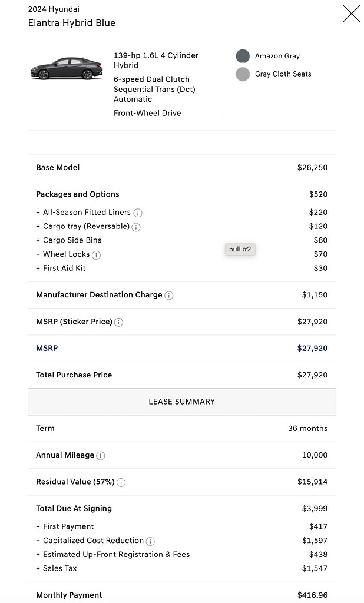Close the vehicle pricing summary panel
The image size is (364, 603).
(351, 13)
